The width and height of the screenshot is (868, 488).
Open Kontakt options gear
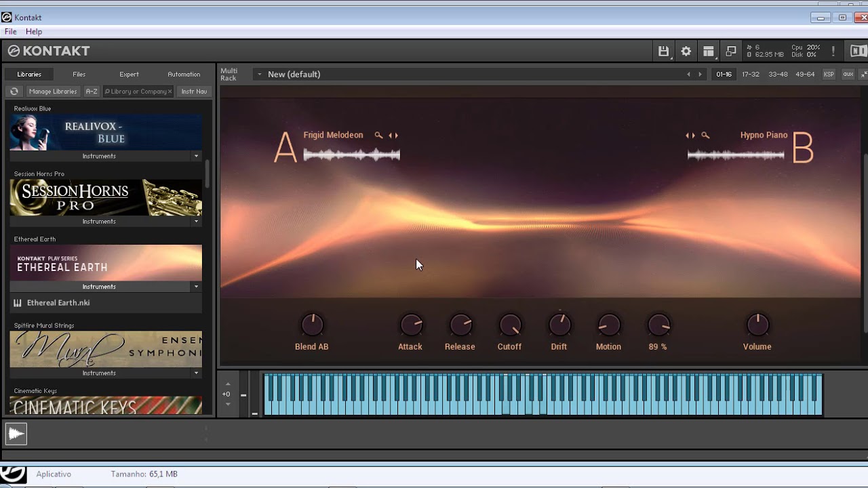pyautogui.click(x=686, y=51)
